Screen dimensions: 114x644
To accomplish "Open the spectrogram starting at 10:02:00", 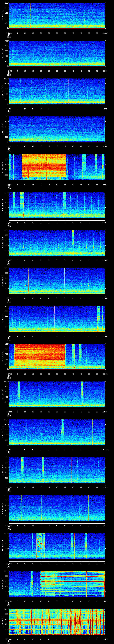I will 57,546.
